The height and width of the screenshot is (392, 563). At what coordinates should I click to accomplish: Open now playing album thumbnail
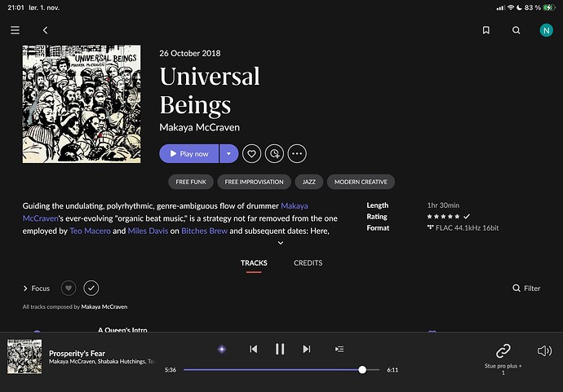pos(24,356)
